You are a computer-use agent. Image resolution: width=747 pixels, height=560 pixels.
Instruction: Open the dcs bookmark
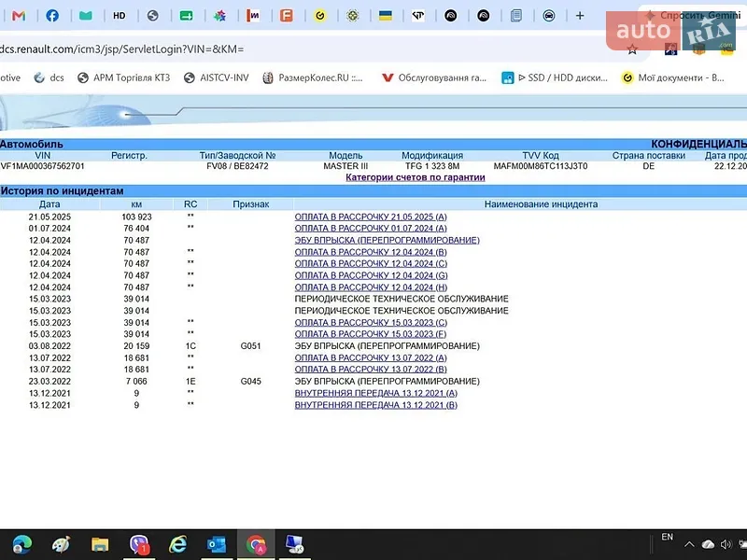click(49, 77)
